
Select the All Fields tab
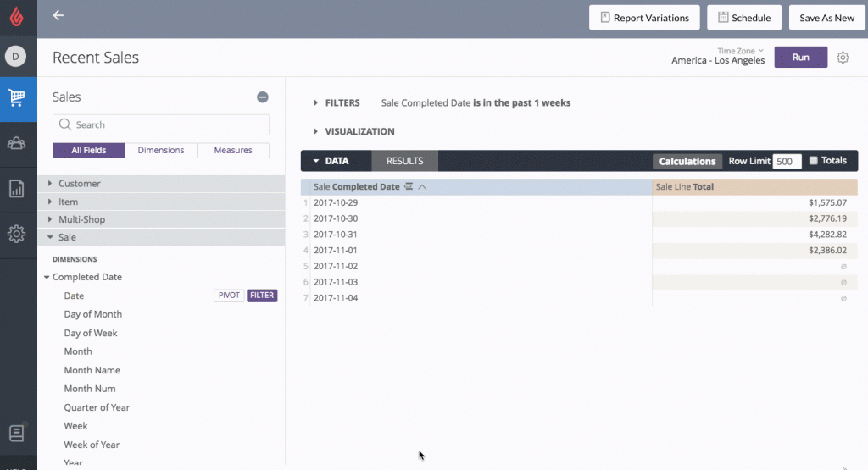(x=88, y=151)
